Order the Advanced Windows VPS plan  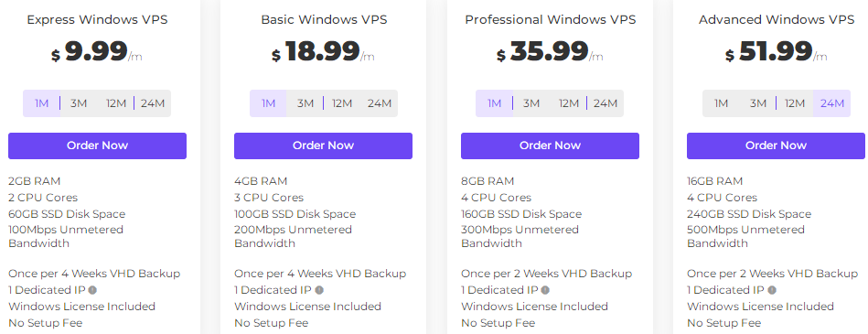coord(777,145)
